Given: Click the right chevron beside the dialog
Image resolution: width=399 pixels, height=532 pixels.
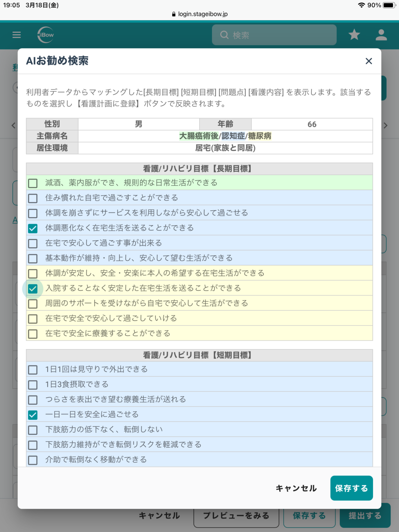Looking at the screenshot, I should point(386,125).
